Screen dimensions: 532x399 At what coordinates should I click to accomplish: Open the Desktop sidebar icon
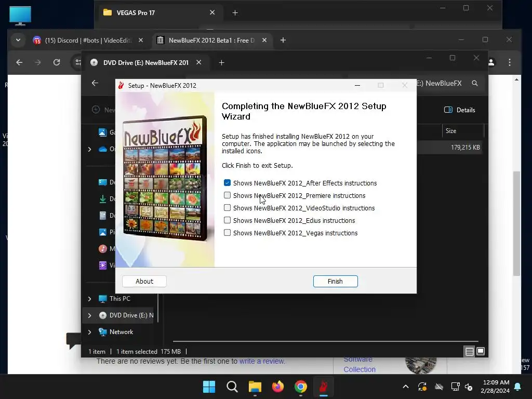[x=103, y=182]
